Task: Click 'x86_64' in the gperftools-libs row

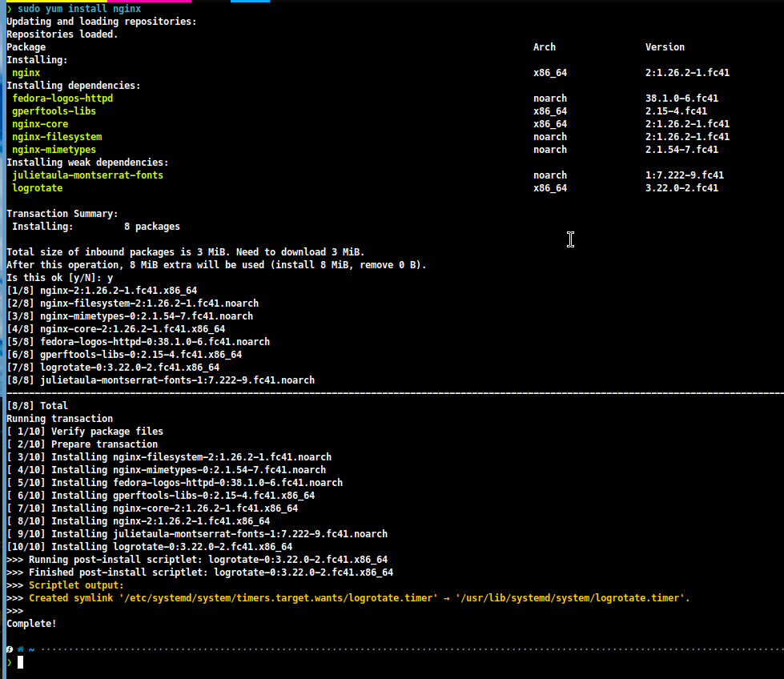Action: click(x=550, y=111)
